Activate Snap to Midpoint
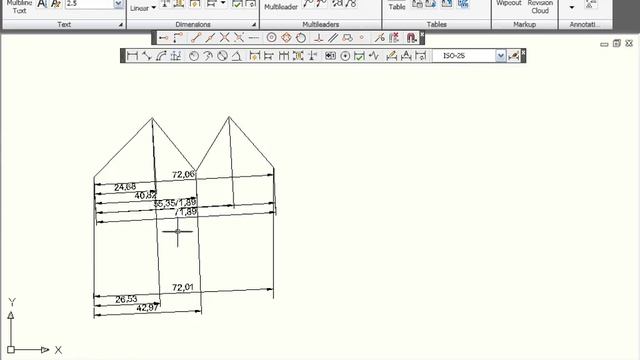 click(x=210, y=38)
